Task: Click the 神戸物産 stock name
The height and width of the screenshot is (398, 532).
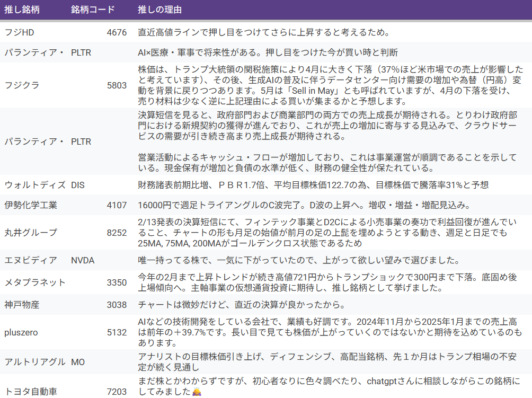Action: (x=22, y=305)
